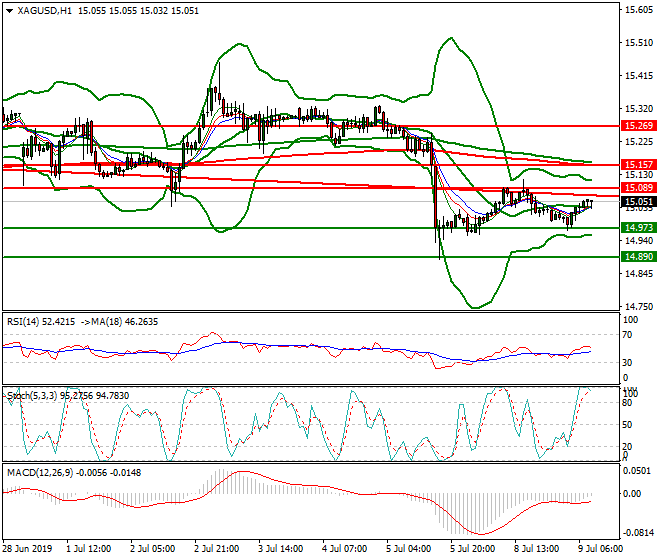The width and height of the screenshot is (660, 560).
Task: Select the 2 Jul 21:00 time axis label
Action: 217,549
